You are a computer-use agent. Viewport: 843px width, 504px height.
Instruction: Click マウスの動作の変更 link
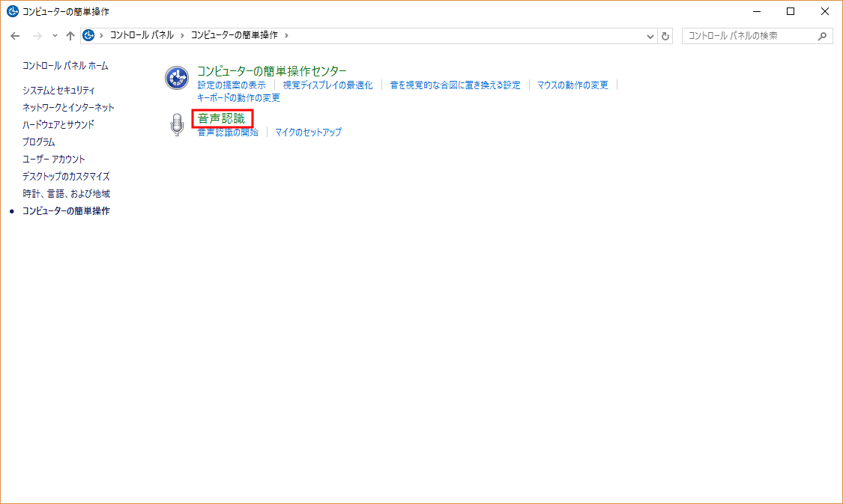572,85
